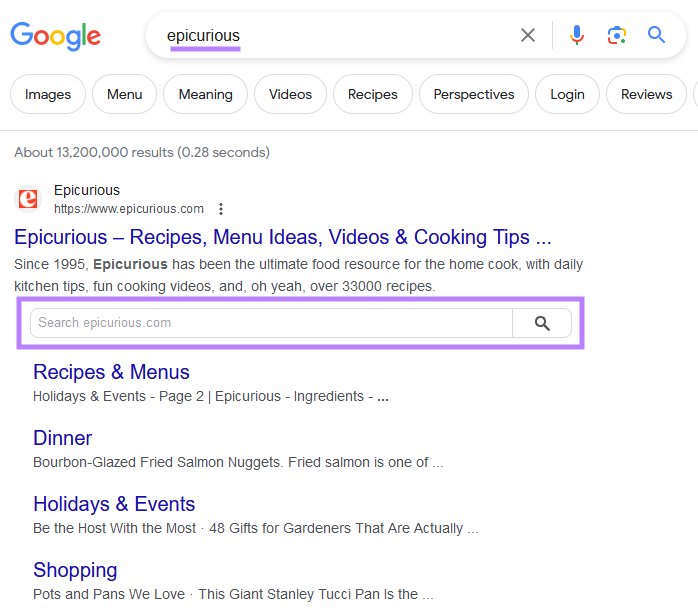
Task: Choose the Recipes filter chip
Action: click(372, 94)
